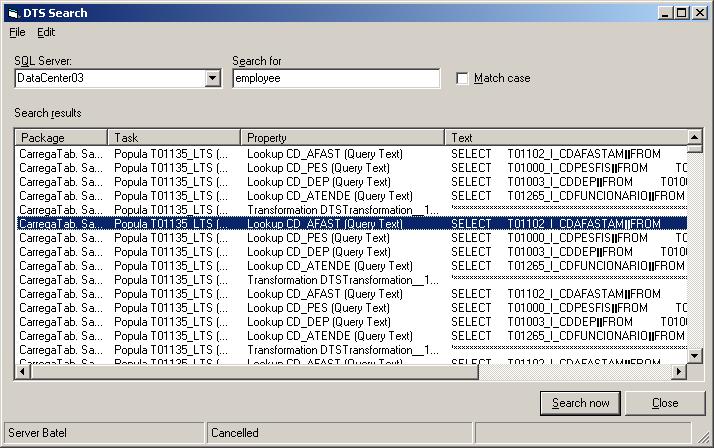Sort results by the Package column header

pos(61,137)
